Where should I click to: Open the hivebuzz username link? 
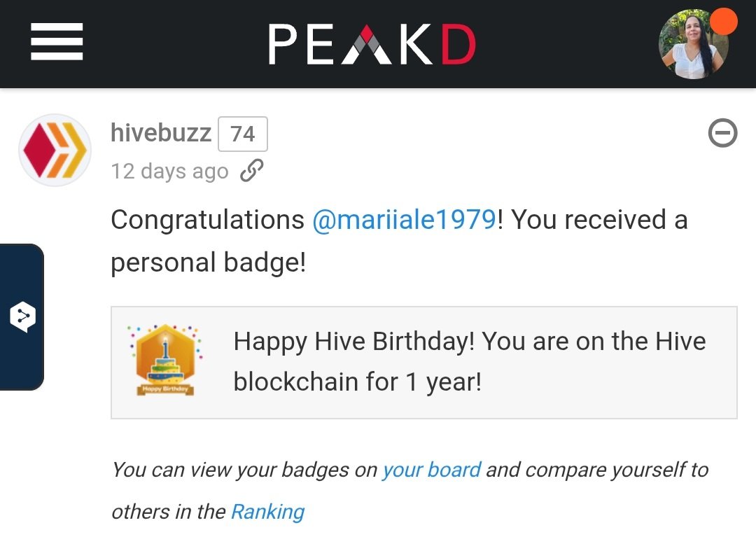(x=161, y=132)
